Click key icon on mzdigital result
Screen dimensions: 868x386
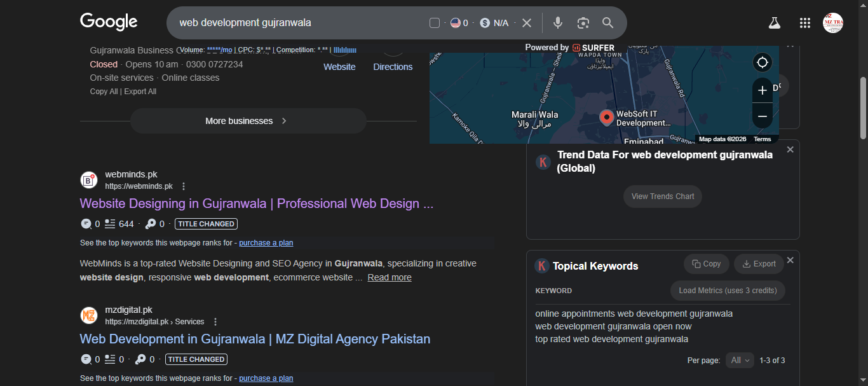pyautogui.click(x=140, y=359)
